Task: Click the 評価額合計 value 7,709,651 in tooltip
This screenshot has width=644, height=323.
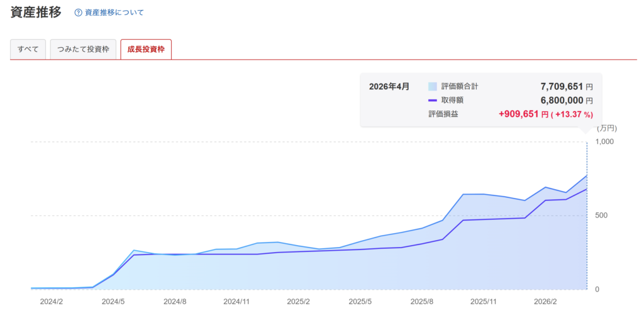Action: pos(562,86)
